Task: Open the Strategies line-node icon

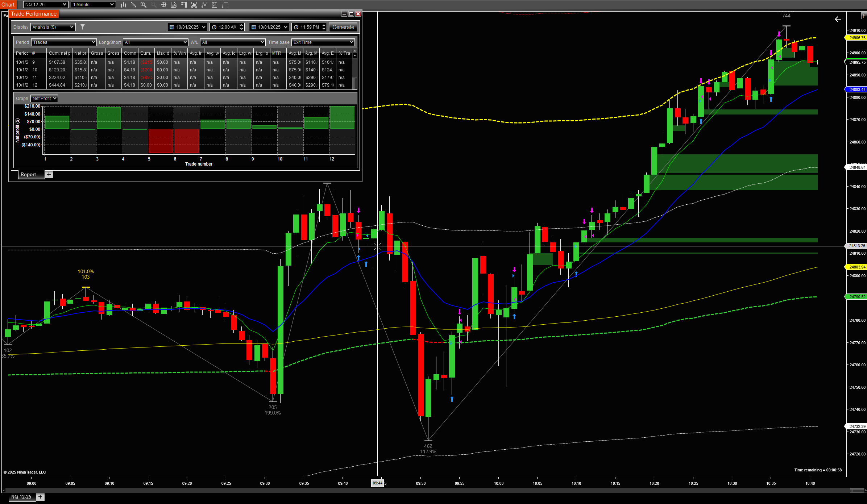Action: click(x=204, y=5)
